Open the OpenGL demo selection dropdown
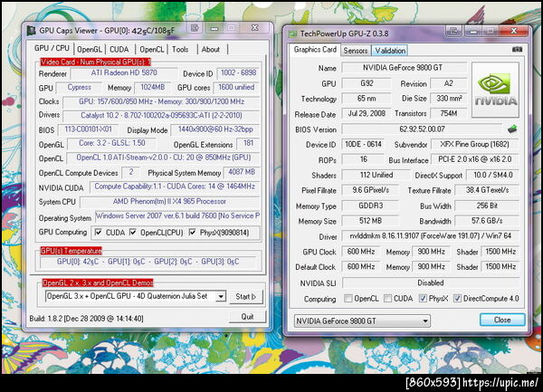 221,296
